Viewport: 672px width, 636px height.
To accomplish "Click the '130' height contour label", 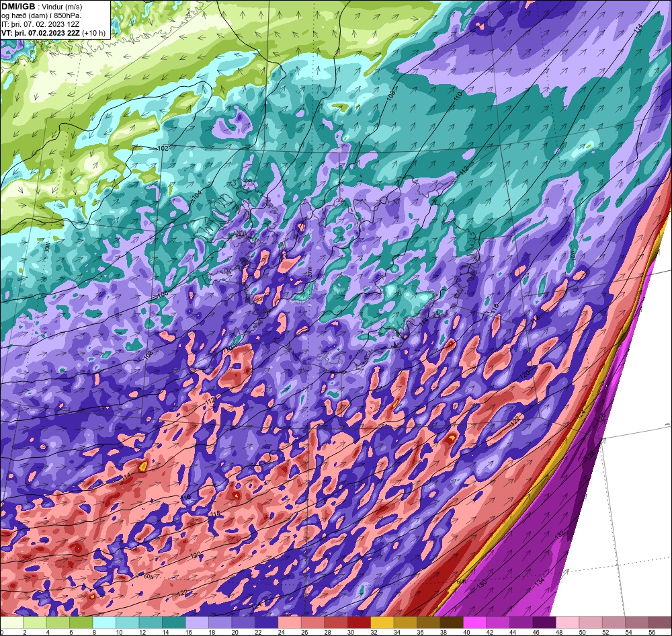I will pos(482,584).
